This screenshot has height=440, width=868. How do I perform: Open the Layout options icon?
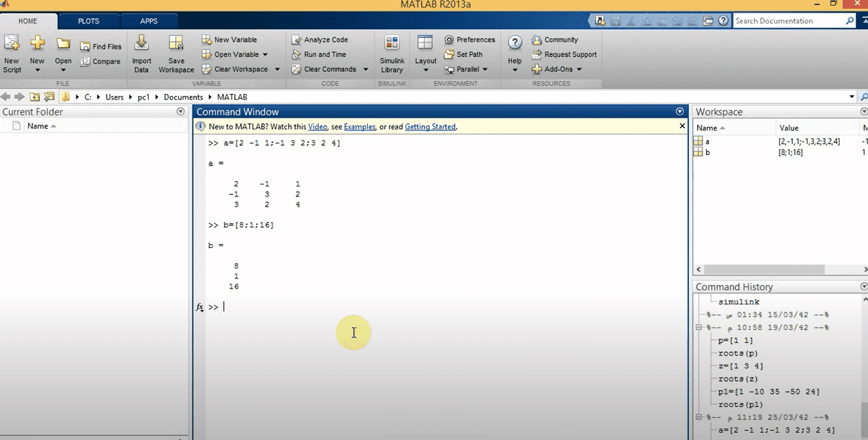click(425, 43)
